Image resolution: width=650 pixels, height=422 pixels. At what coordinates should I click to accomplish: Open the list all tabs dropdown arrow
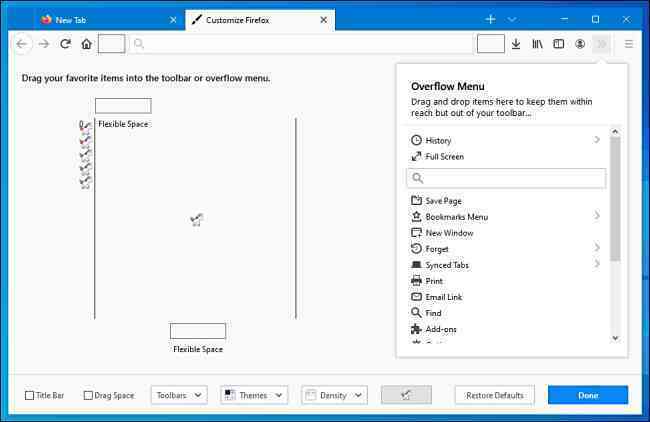[512, 19]
